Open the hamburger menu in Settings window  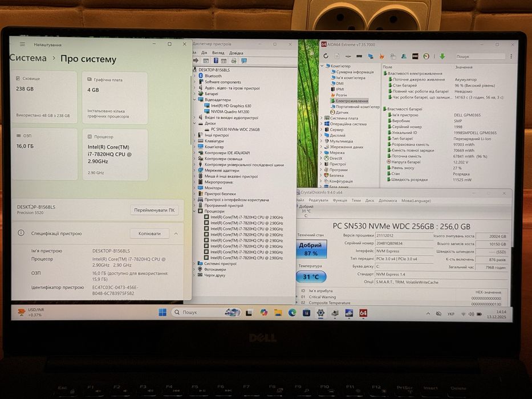coord(22,44)
